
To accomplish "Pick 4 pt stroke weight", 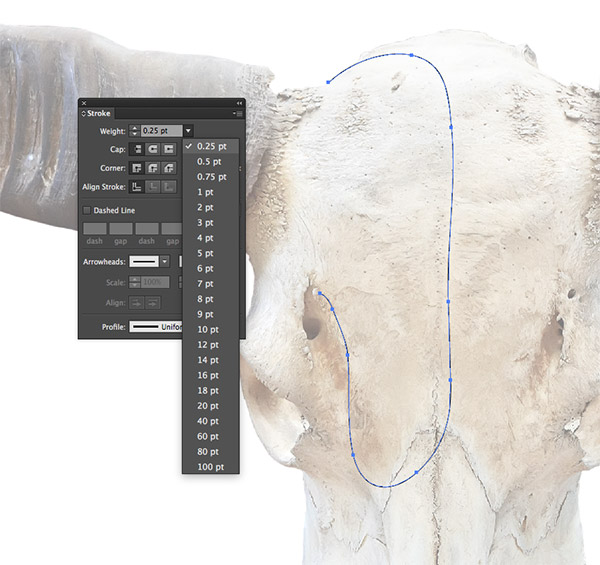I will click(x=211, y=238).
